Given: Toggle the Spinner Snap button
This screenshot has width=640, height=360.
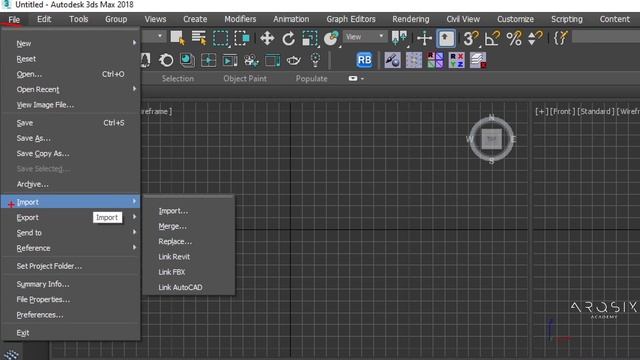Looking at the screenshot, I should tap(535, 38).
